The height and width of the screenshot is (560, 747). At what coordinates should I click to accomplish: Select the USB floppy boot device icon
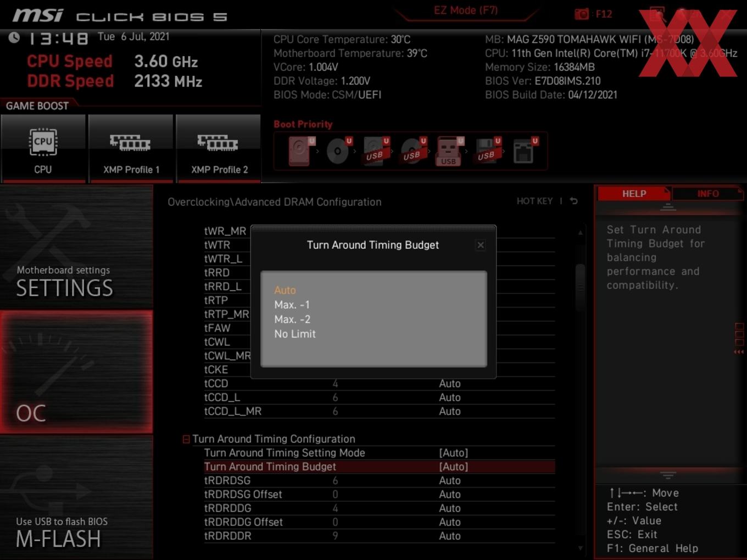(487, 150)
